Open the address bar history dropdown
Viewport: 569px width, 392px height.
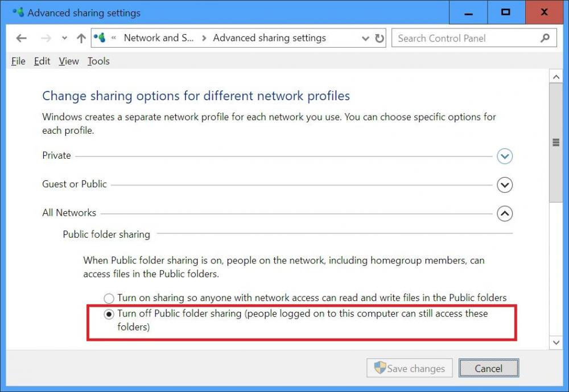(x=365, y=38)
